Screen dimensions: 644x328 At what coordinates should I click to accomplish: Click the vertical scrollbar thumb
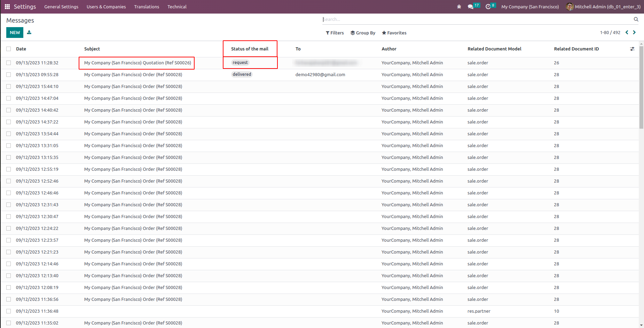click(641, 87)
